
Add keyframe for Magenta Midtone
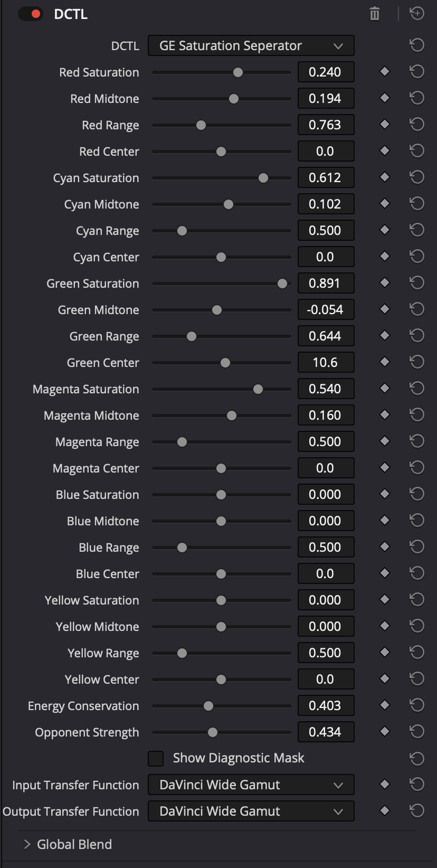385,415
